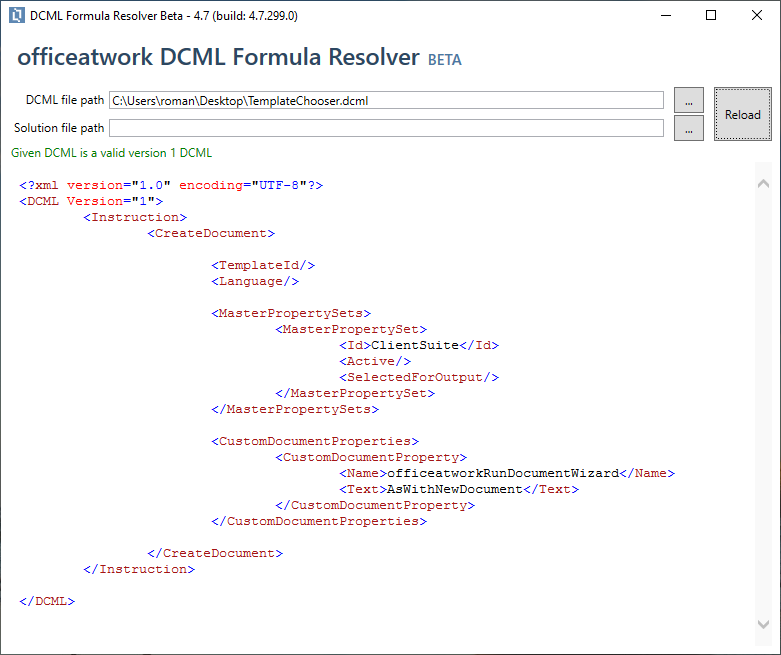781x655 pixels.
Task: Click the valid version 1 DCML status message
Action: [x=112, y=153]
